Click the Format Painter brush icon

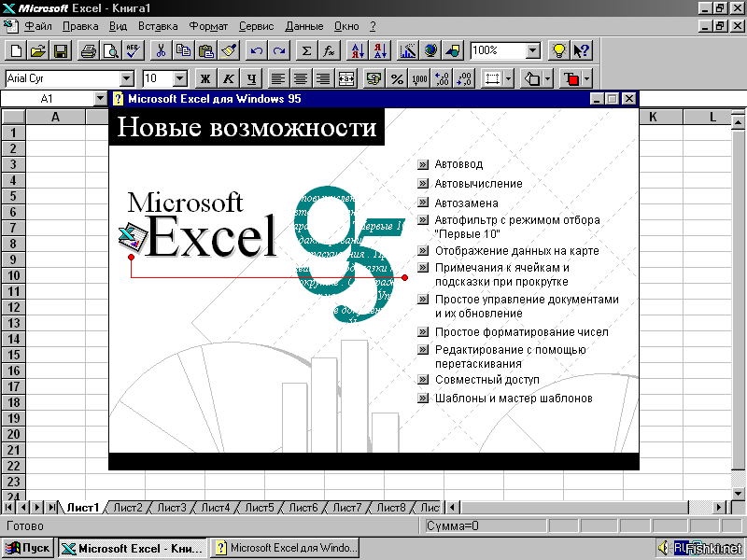coord(228,50)
